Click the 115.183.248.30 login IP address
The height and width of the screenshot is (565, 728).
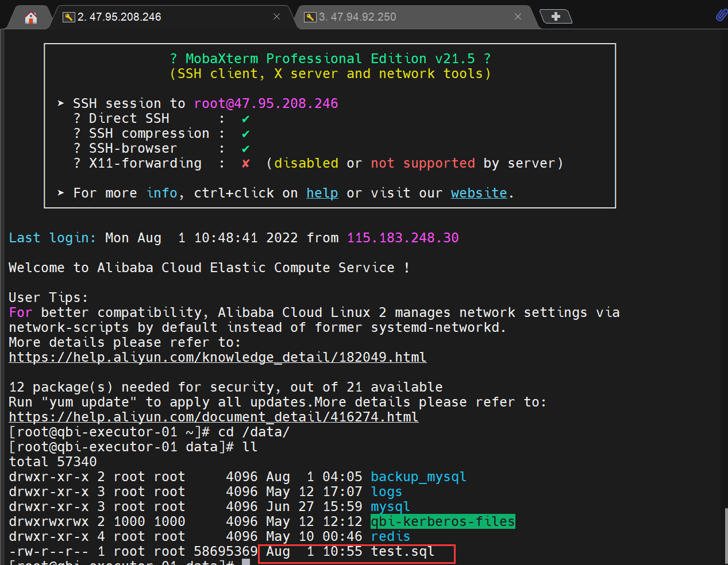pyautogui.click(x=403, y=238)
